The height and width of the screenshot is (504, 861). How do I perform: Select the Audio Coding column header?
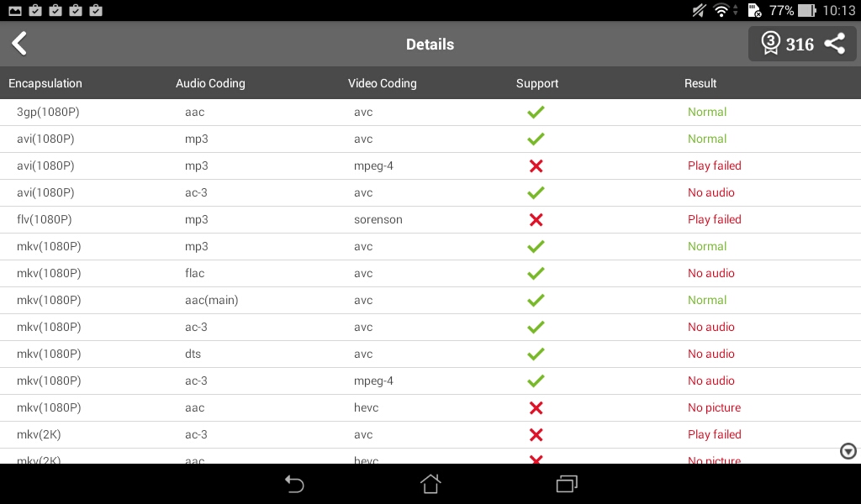point(210,83)
